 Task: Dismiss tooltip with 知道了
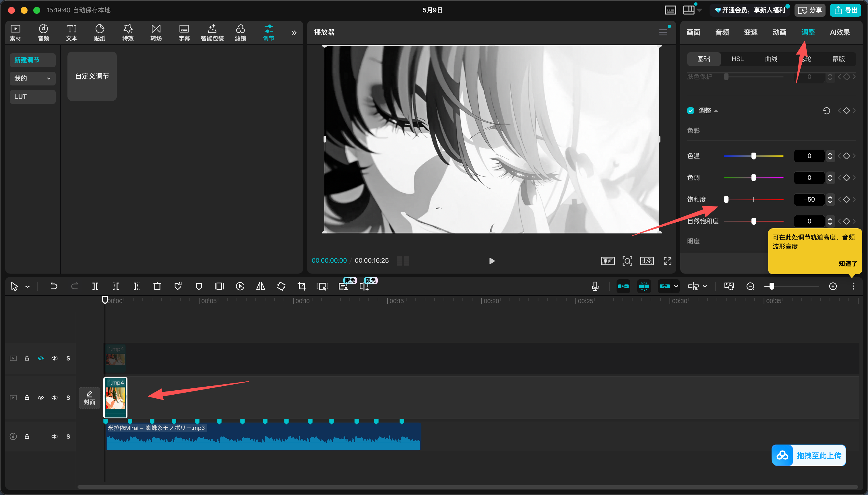pyautogui.click(x=848, y=264)
